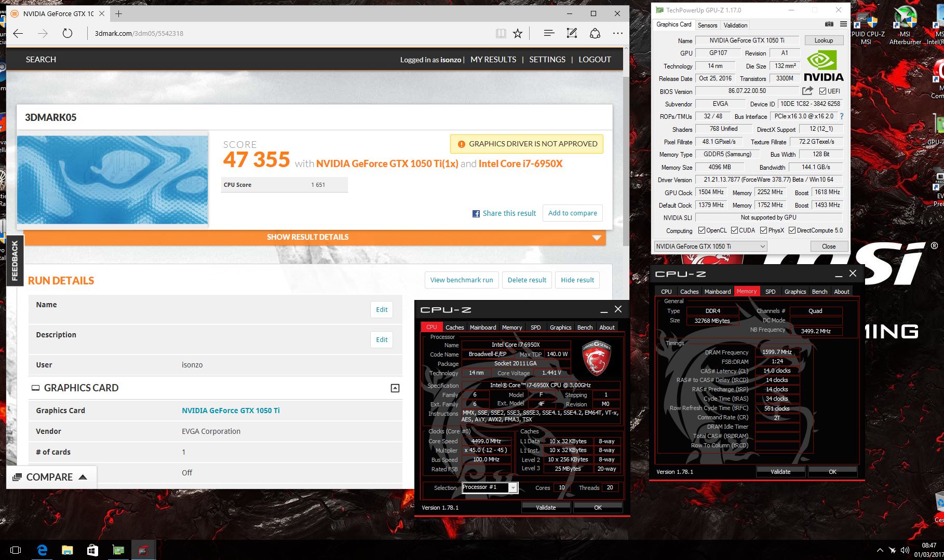Click the 3DMark05 result thumbnail
Viewport: 944px width, 560px height.
pos(113,180)
